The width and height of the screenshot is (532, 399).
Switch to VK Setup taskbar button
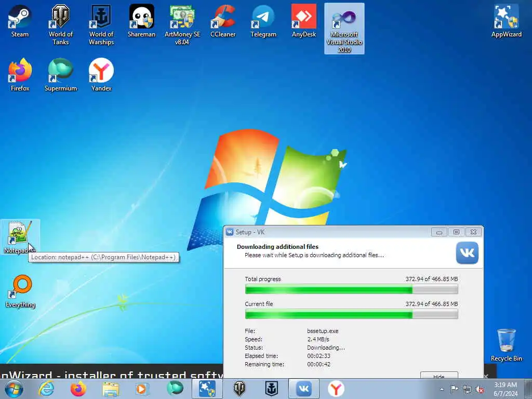point(303,389)
